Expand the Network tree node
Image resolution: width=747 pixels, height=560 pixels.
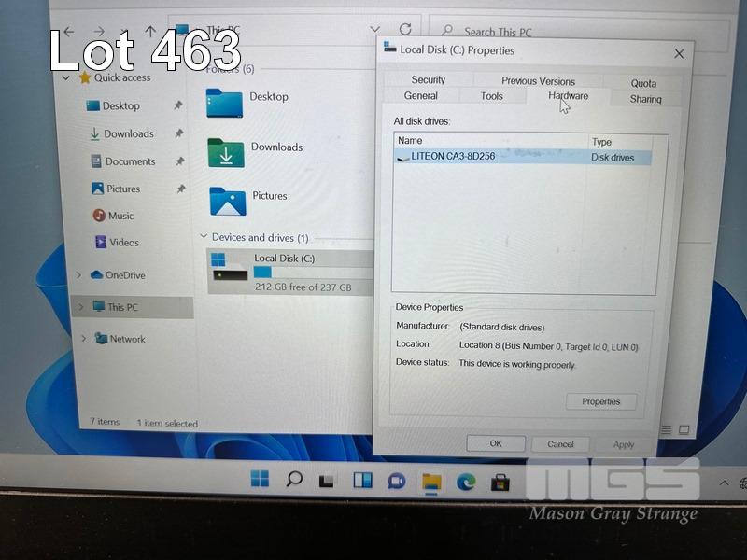83,339
